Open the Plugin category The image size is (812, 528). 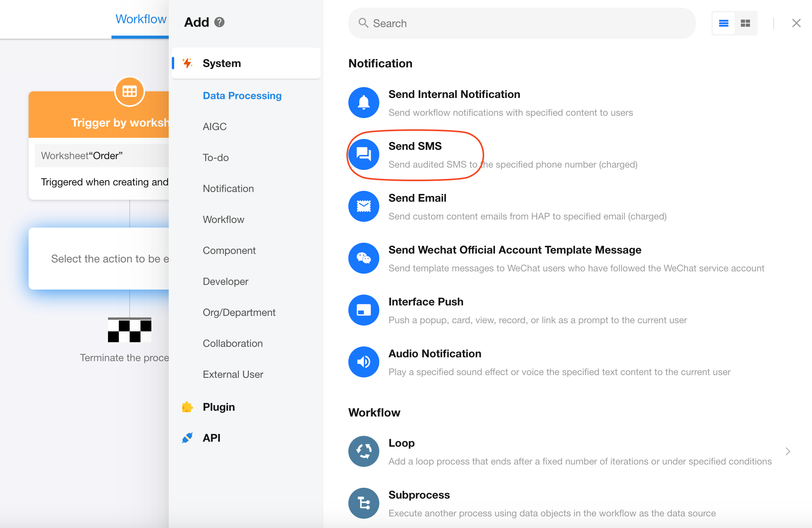[219, 407]
